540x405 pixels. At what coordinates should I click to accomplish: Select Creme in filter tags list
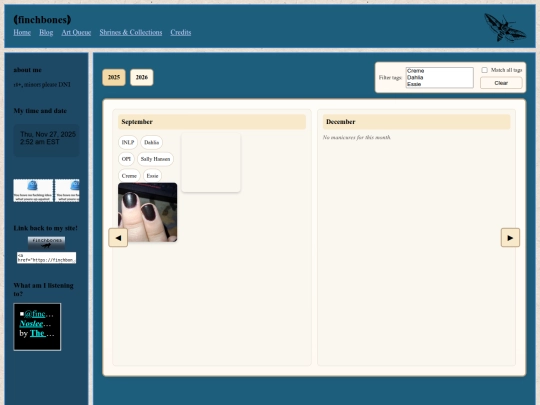(x=439, y=71)
